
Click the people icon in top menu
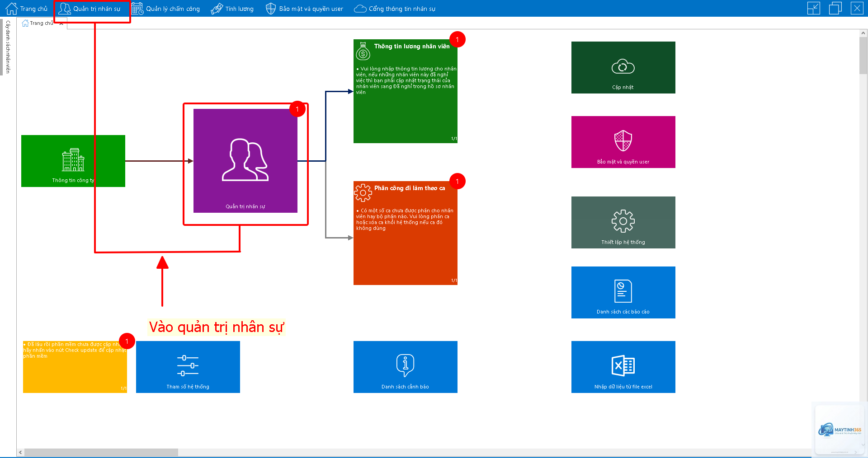(65, 8)
